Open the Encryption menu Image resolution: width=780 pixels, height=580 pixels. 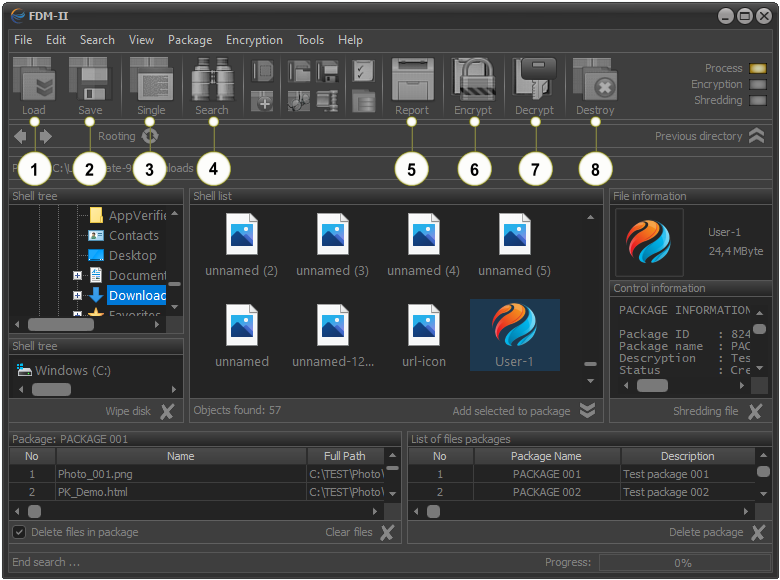(x=254, y=40)
